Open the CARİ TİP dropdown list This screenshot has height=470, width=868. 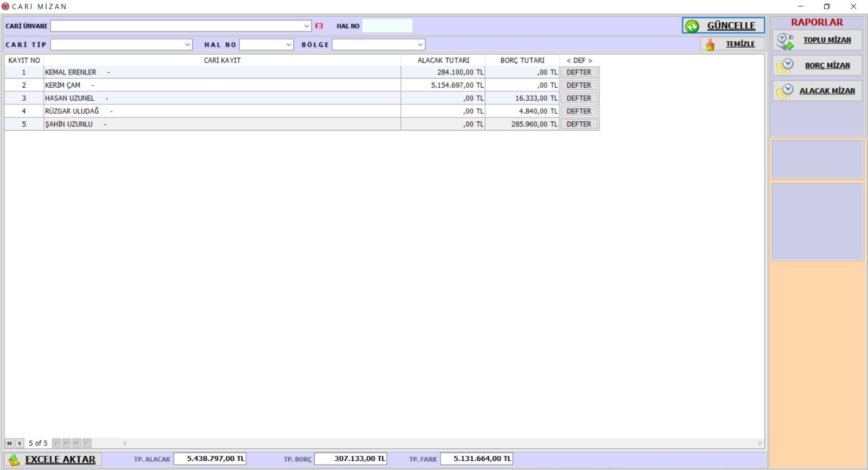[187, 44]
